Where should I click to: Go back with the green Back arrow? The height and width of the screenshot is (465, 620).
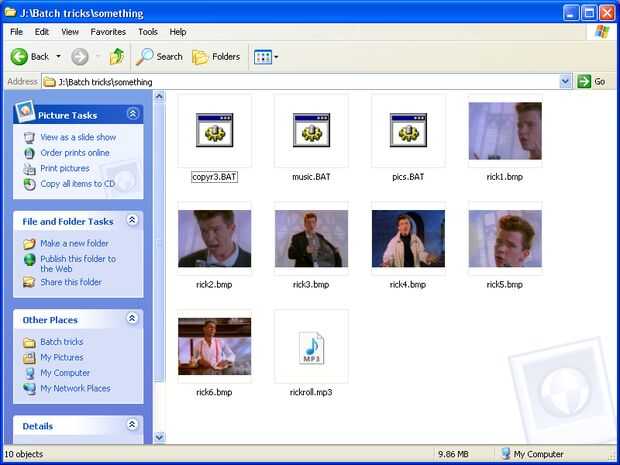point(19,57)
